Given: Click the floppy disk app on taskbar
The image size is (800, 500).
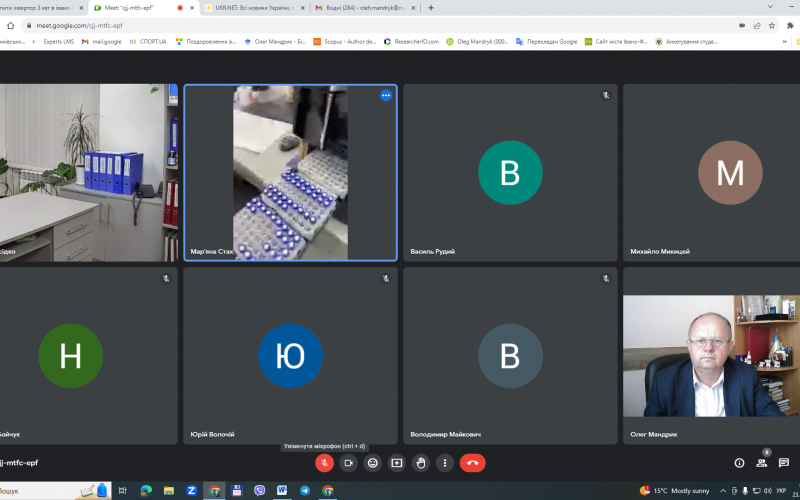Looking at the screenshot, I should pyautogui.click(x=237, y=491).
